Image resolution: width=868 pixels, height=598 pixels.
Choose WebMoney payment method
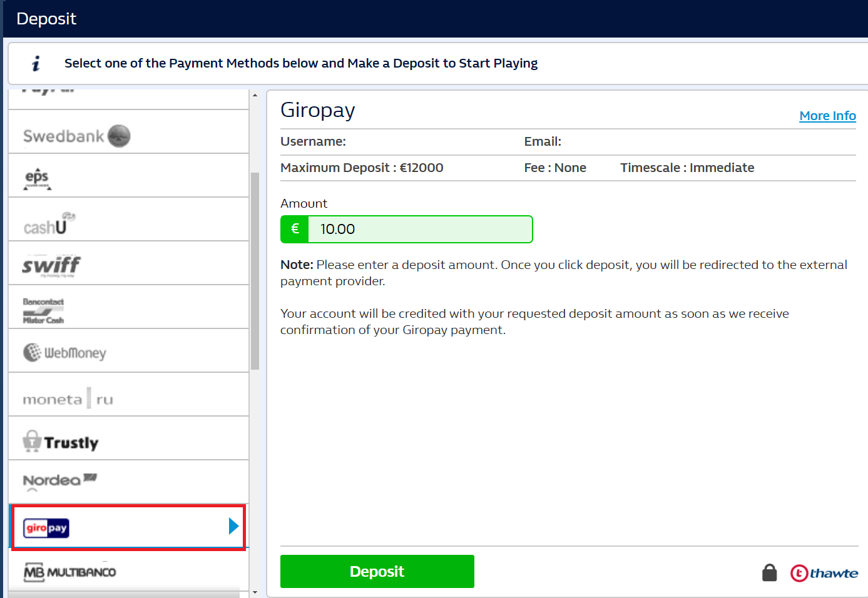pos(128,351)
